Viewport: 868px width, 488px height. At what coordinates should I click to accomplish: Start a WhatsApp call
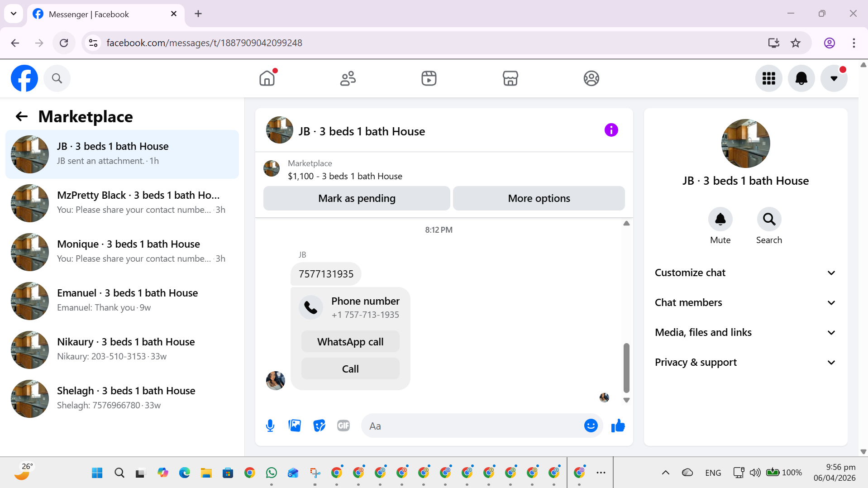[350, 342]
